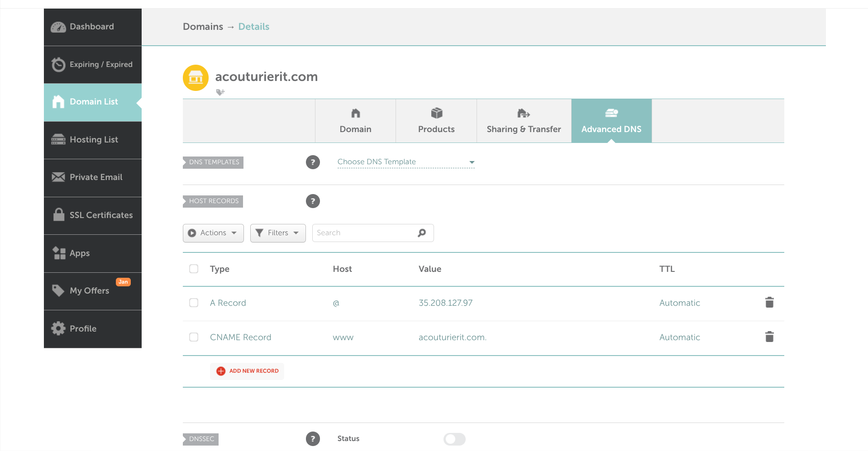Open SSL Certificates in the sidebar
The width and height of the screenshot is (868, 451).
click(x=93, y=215)
